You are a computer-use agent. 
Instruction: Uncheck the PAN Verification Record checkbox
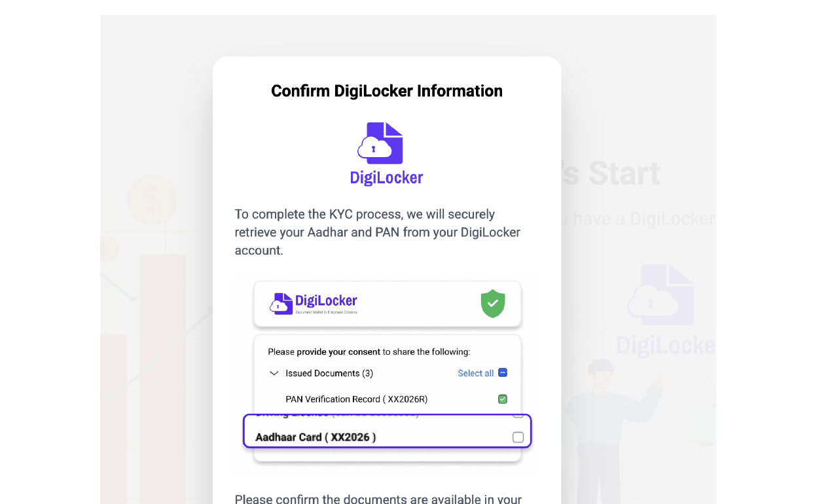(503, 399)
